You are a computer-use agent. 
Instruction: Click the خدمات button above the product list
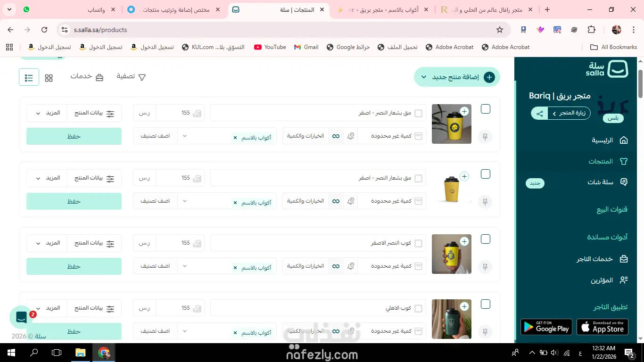87,76
